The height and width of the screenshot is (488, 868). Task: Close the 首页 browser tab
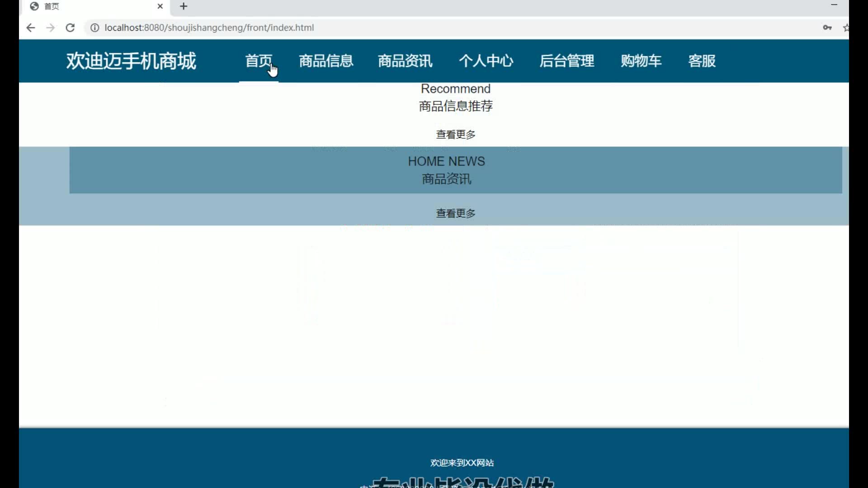pos(160,6)
